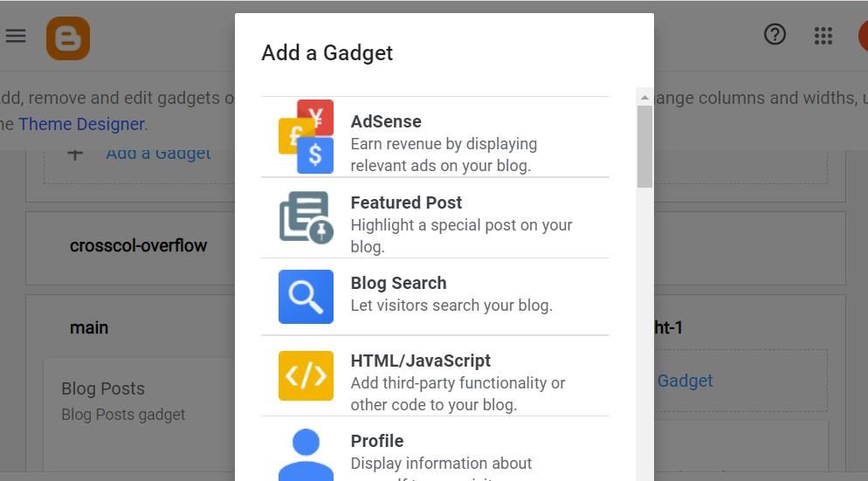This screenshot has height=481, width=868.
Task: Click the AdSense currency icon
Action: pyautogui.click(x=306, y=136)
